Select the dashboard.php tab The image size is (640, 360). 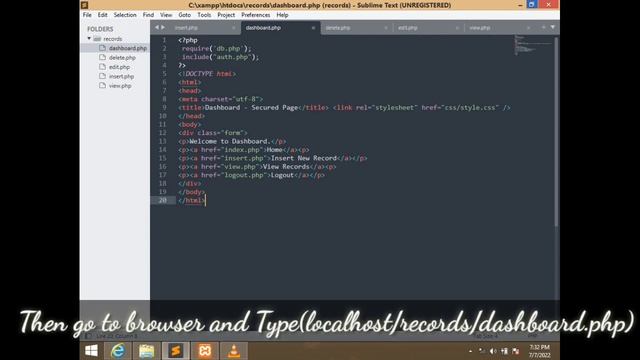point(280,28)
